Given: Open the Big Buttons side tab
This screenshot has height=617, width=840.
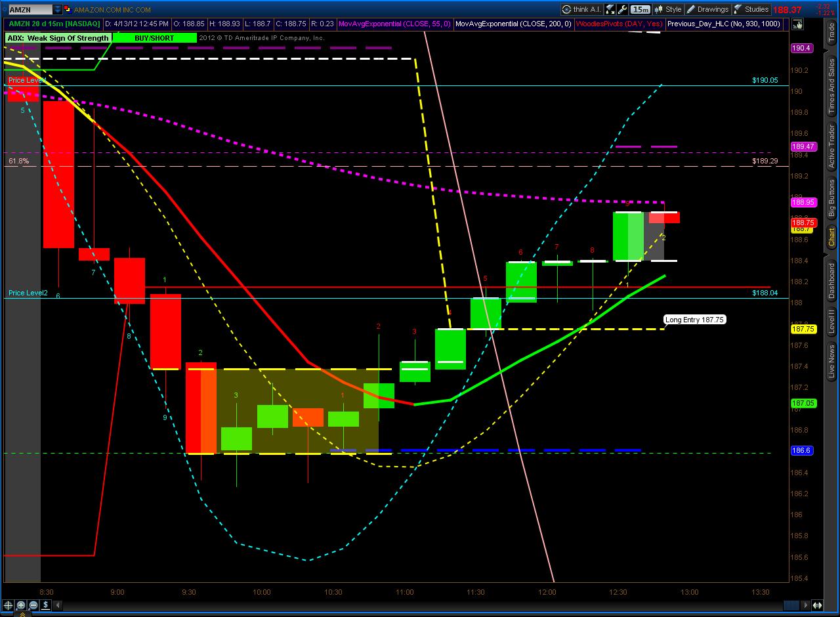Looking at the screenshot, I should (x=831, y=198).
